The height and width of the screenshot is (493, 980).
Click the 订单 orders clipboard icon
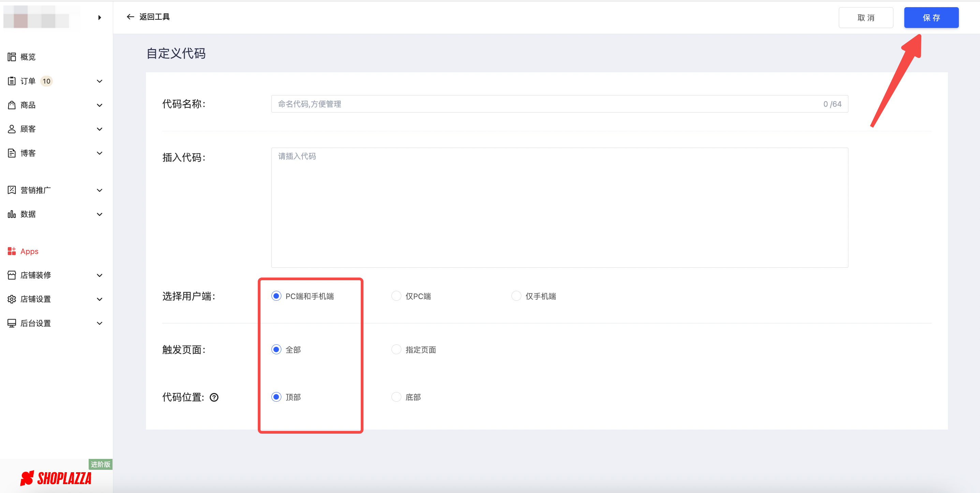pyautogui.click(x=12, y=81)
